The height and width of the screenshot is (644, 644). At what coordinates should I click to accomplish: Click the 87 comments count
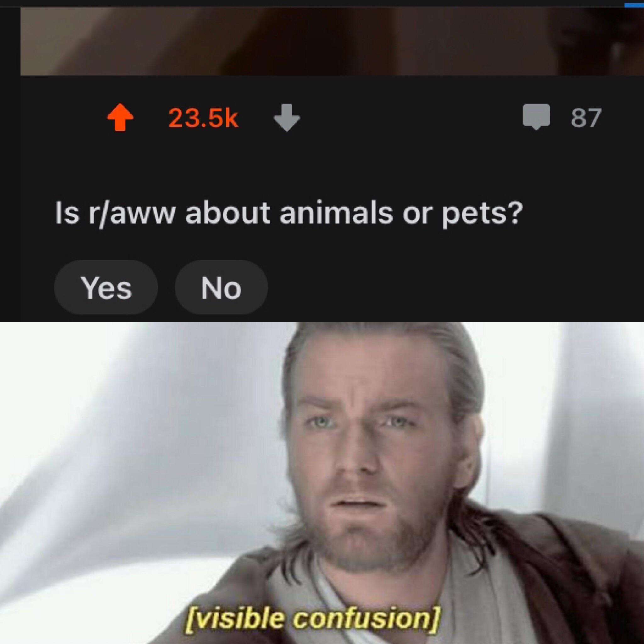pos(586,118)
